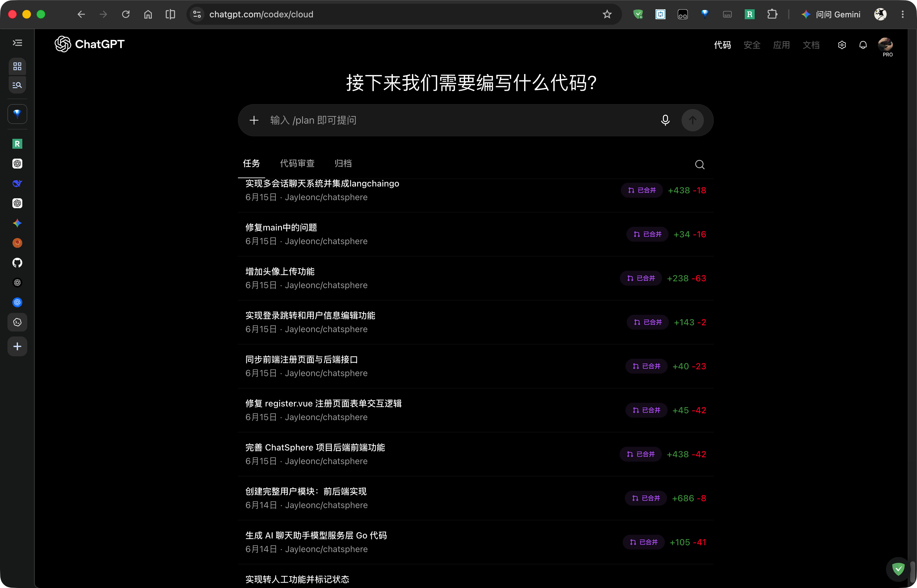
Task: Open browser profile avatar
Action: [880, 15]
